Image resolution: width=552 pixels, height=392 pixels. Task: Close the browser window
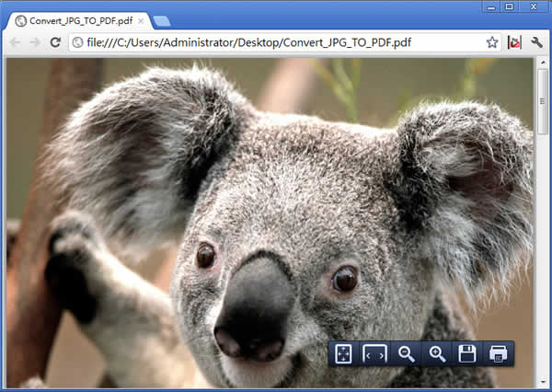point(534,6)
